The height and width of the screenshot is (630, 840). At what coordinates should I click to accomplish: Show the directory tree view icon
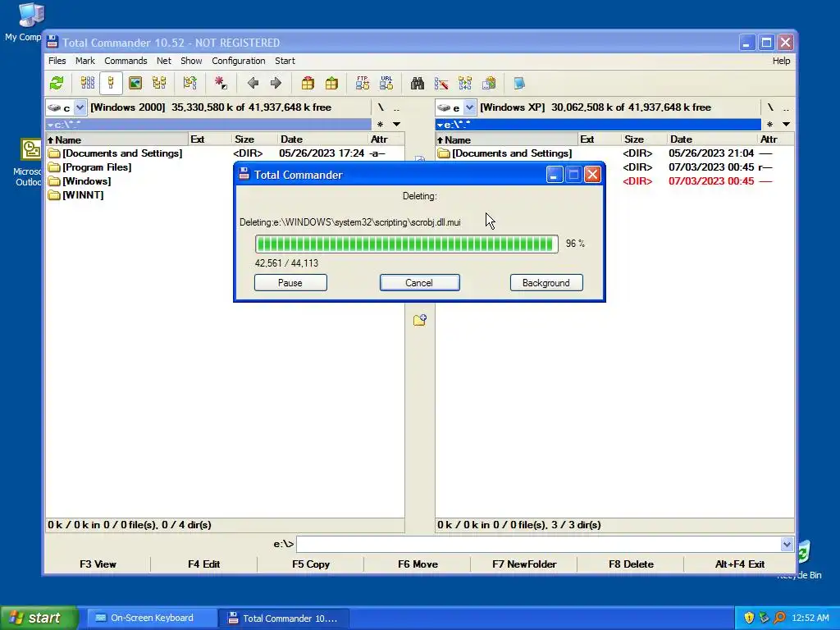[159, 83]
